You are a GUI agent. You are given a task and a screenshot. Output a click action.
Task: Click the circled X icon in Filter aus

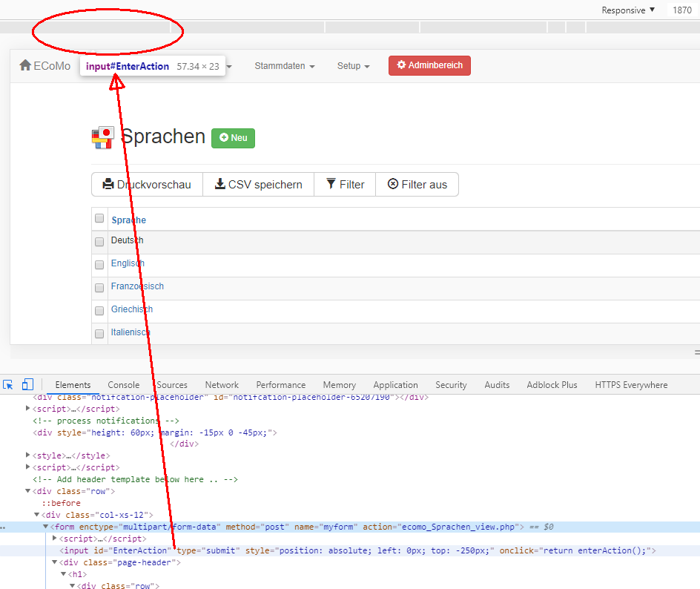tap(393, 183)
